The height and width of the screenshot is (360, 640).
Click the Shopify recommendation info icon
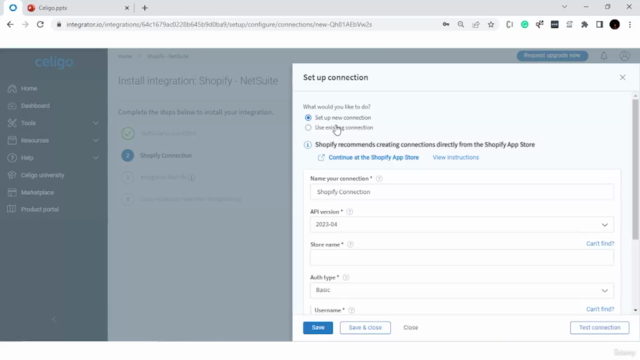[x=308, y=145]
